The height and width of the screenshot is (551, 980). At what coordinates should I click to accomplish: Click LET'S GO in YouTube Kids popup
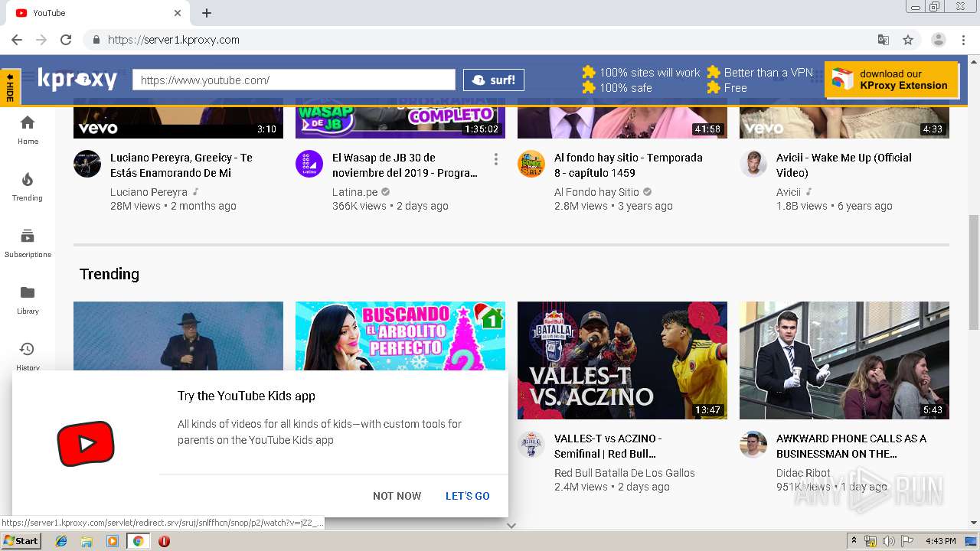coord(468,496)
